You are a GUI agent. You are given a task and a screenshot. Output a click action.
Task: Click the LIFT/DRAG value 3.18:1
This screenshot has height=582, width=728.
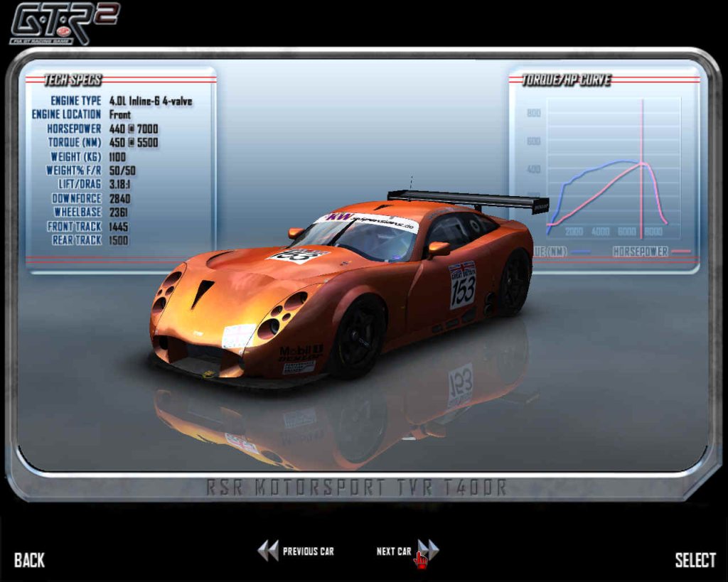119,184
